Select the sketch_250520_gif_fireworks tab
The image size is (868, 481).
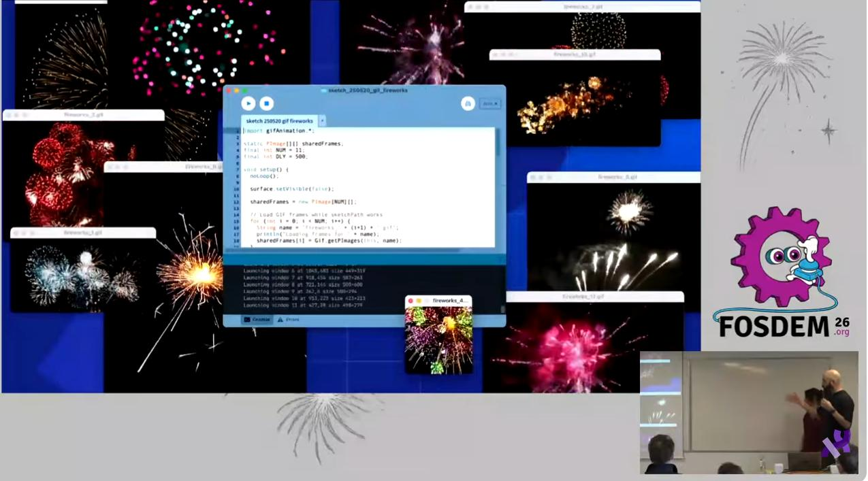279,121
